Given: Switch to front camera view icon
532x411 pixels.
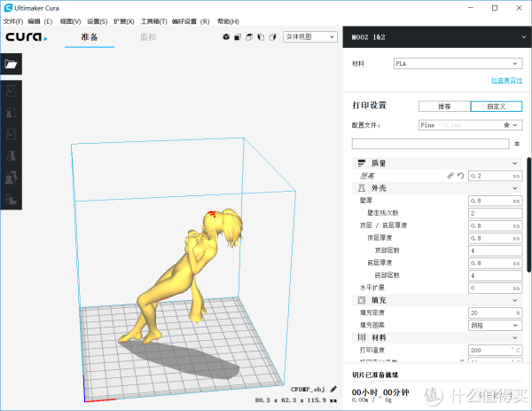Looking at the screenshot, I should pyautogui.click(x=238, y=37).
